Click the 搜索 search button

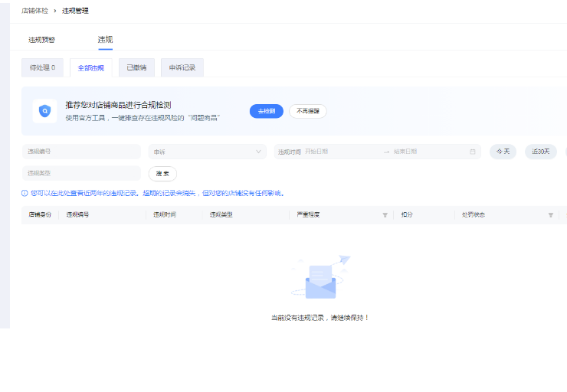point(162,173)
